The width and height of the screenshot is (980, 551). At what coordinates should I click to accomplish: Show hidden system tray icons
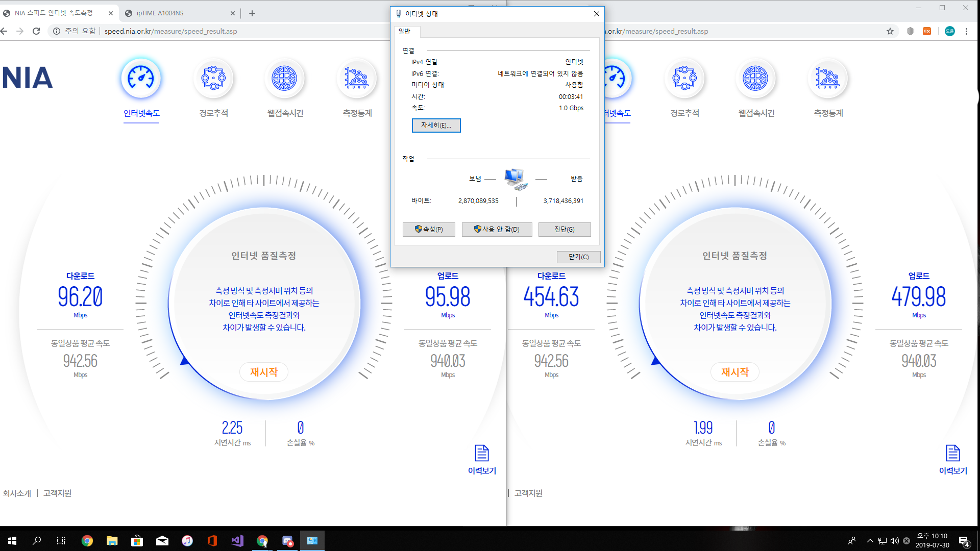click(x=870, y=541)
